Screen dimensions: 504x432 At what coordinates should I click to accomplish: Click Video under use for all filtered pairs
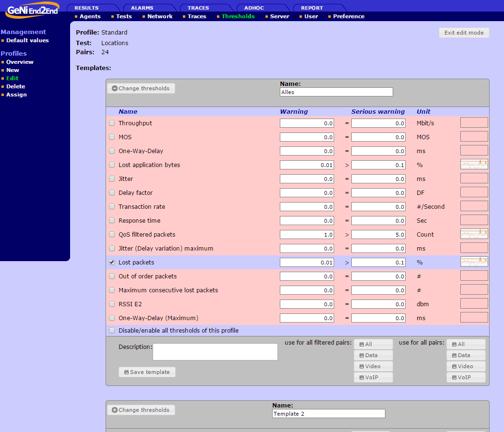click(x=373, y=366)
